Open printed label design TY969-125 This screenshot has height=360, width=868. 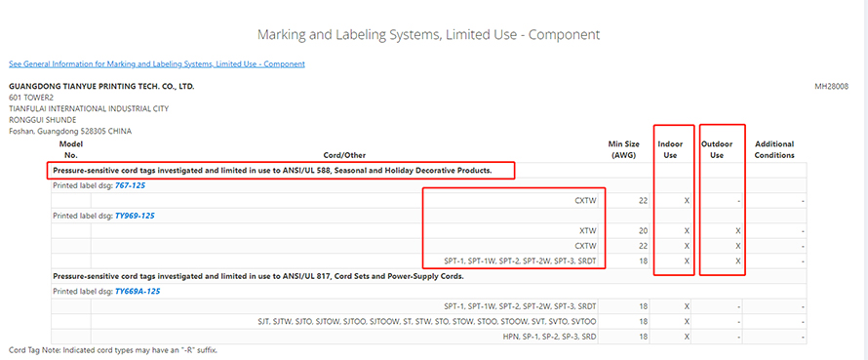pos(135,216)
